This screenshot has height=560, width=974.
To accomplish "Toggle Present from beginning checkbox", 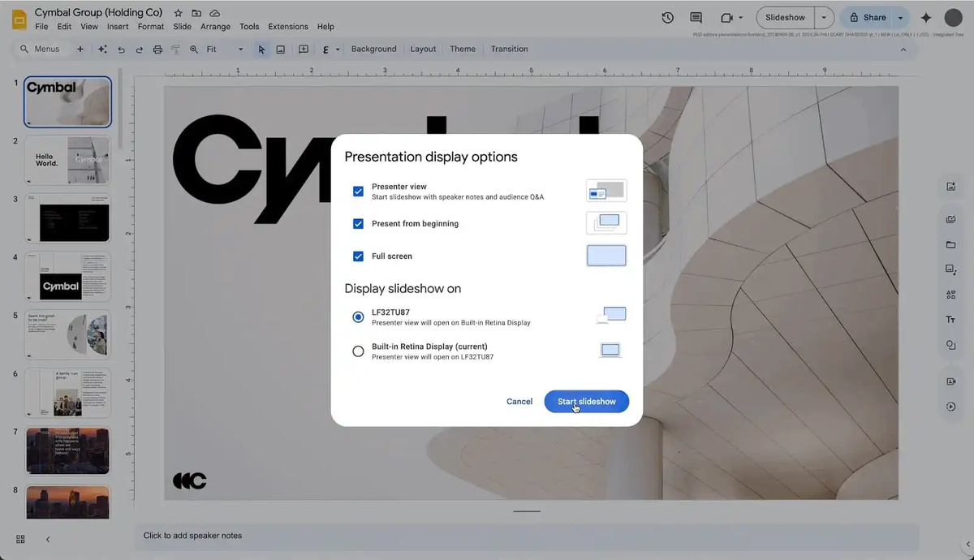I will pyautogui.click(x=358, y=223).
